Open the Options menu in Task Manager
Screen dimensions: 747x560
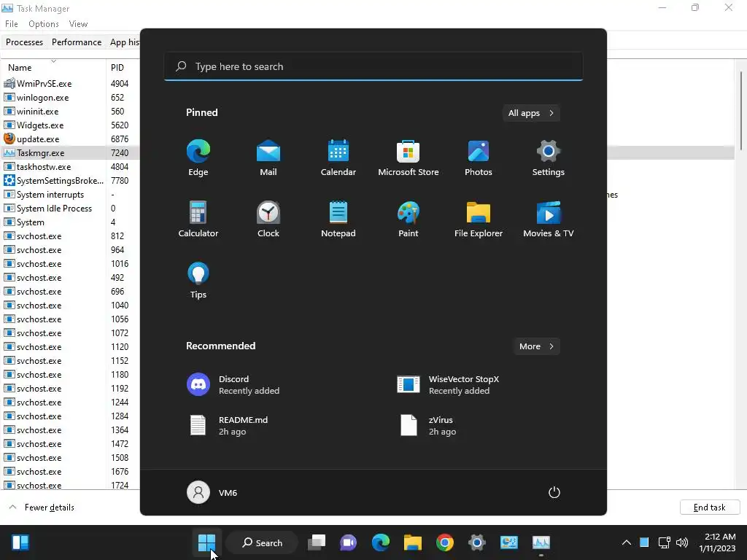tap(43, 24)
